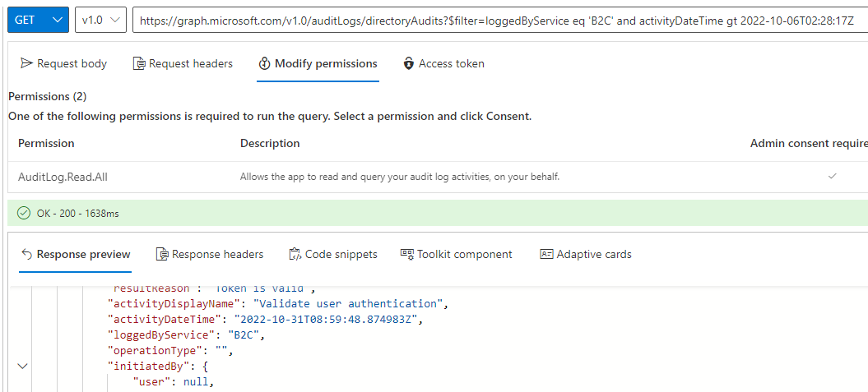Collapse the initiatedBy JSON node chevron
Image resolution: width=868 pixels, height=392 pixels.
[23, 366]
